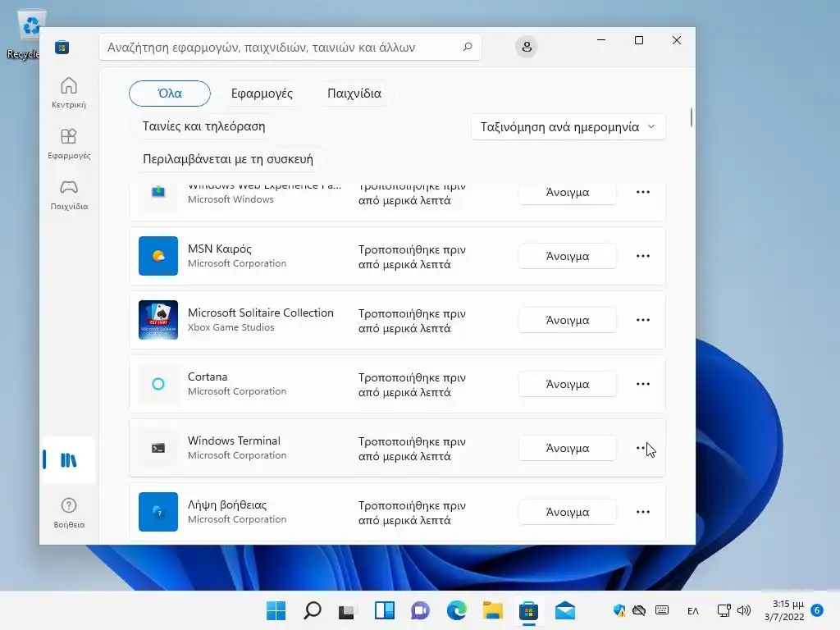Viewport: 840px width, 630px height.
Task: Click the Xbox Game Studios publisher text
Action: pyautogui.click(x=231, y=326)
